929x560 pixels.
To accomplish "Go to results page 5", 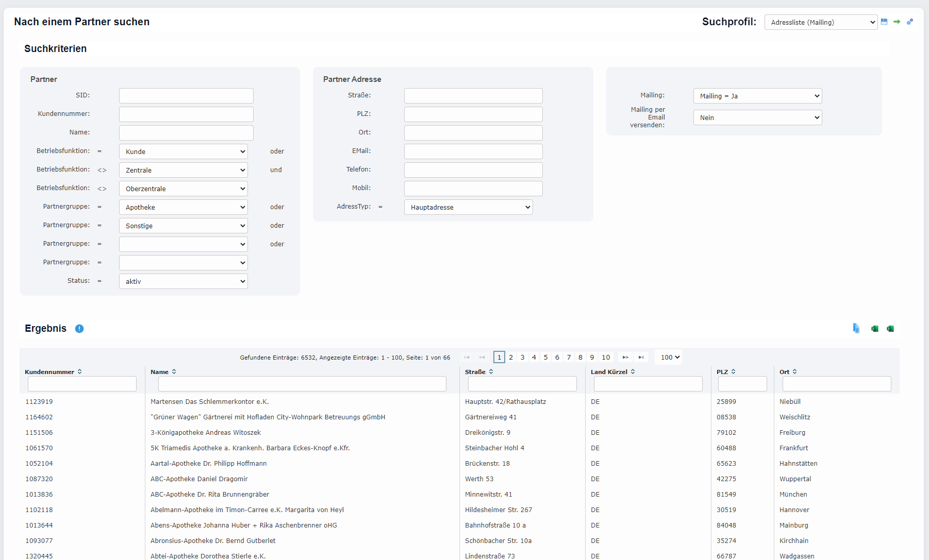I will pos(545,357).
